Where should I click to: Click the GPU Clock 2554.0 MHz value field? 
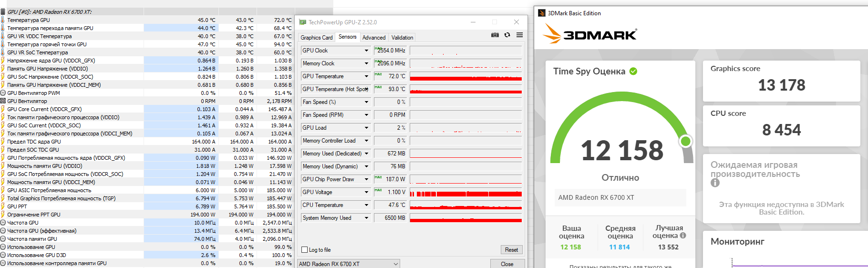pos(390,51)
